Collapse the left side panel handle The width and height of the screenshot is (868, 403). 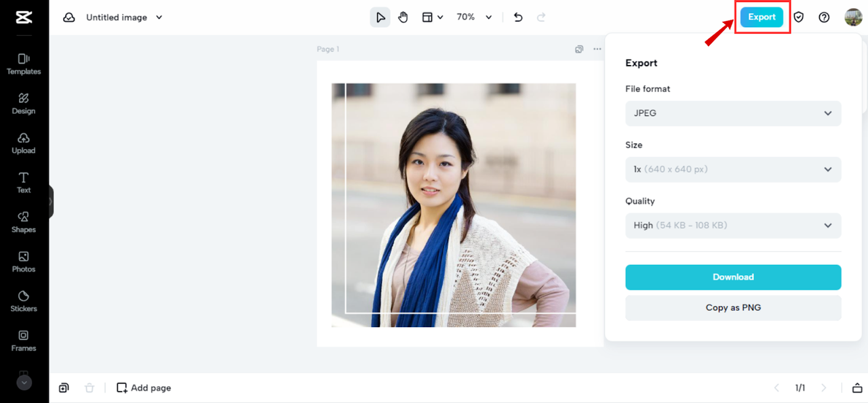51,202
